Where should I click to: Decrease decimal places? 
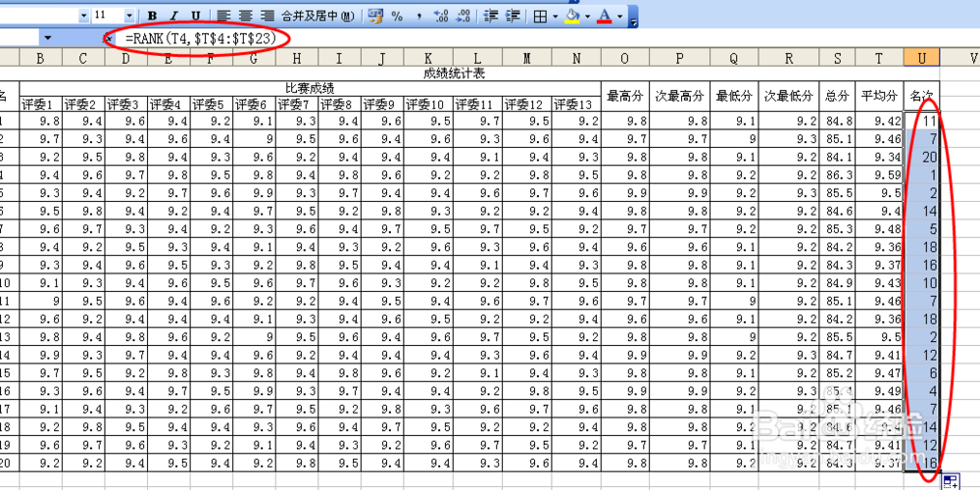[x=464, y=17]
